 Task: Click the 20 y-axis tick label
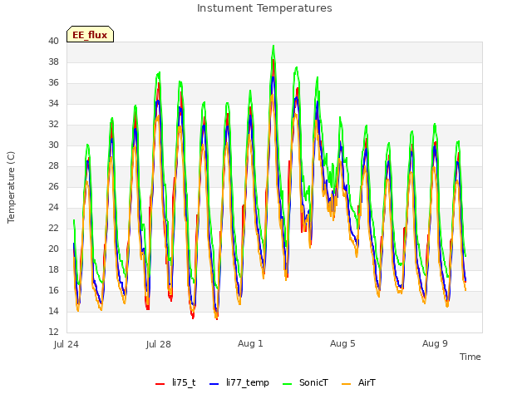pos(53,249)
